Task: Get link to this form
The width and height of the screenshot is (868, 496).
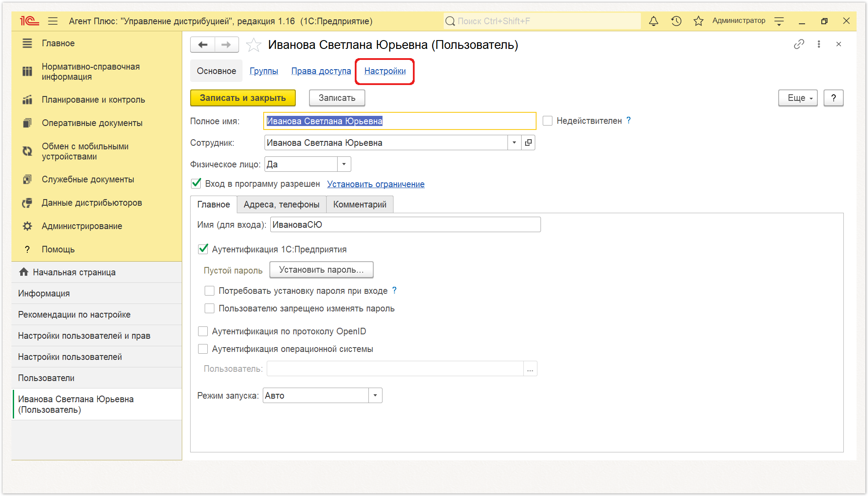Action: click(x=799, y=44)
